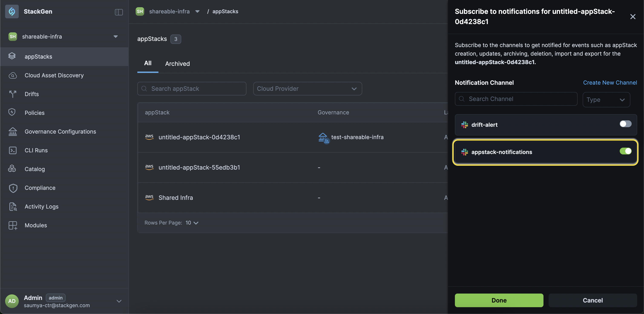
Task: Click the StackGen logo icon
Action: pyautogui.click(x=12, y=12)
